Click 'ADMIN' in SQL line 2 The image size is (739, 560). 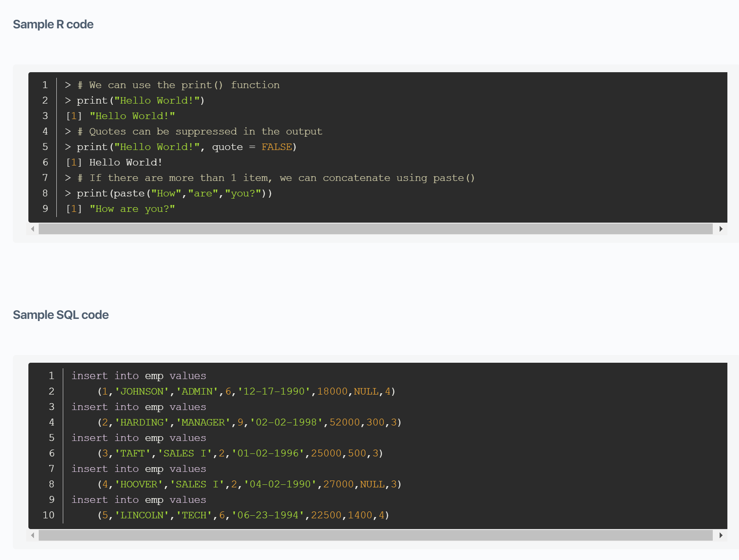[x=197, y=392]
